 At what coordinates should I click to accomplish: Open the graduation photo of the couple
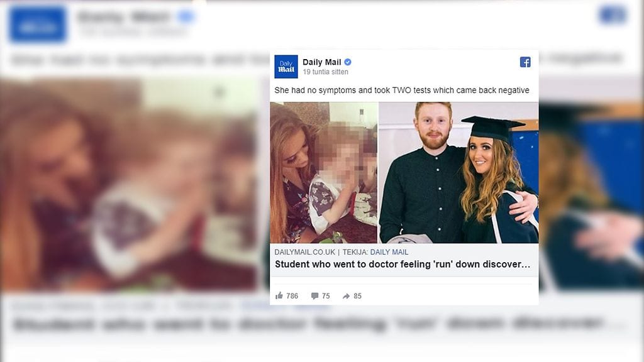click(458, 172)
